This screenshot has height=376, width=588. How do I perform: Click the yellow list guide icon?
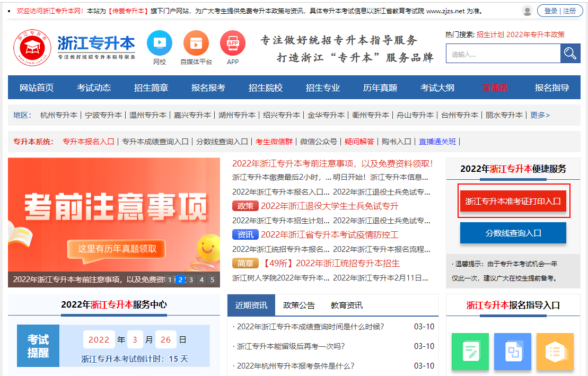[555, 351]
